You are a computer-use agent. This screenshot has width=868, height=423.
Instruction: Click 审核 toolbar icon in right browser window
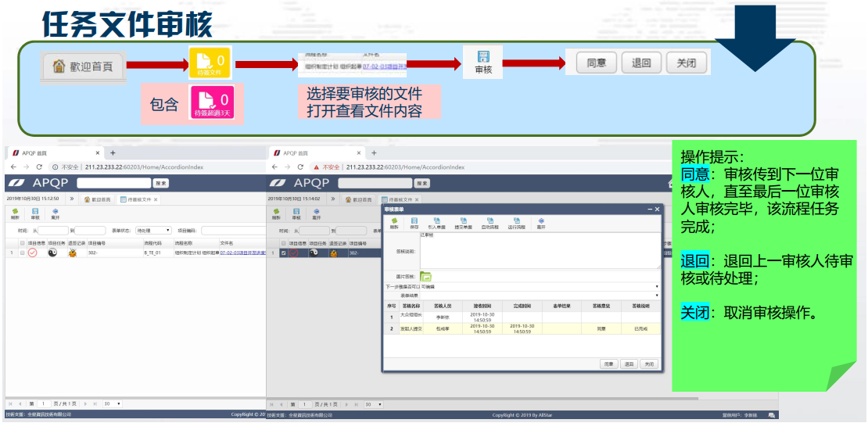pyautogui.click(x=296, y=214)
